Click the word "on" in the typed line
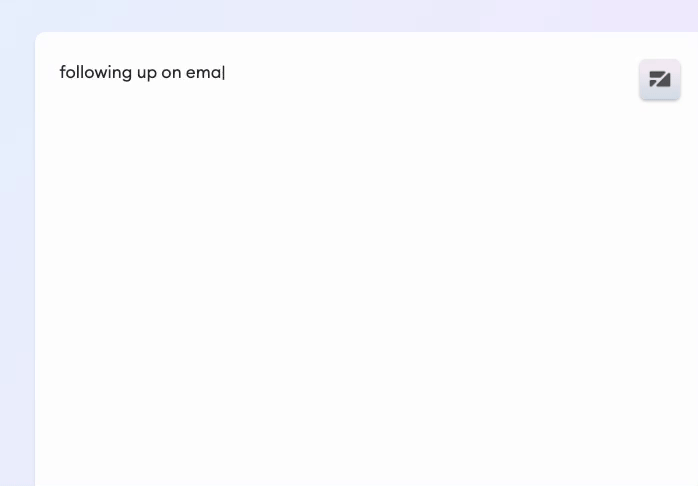 (x=171, y=73)
